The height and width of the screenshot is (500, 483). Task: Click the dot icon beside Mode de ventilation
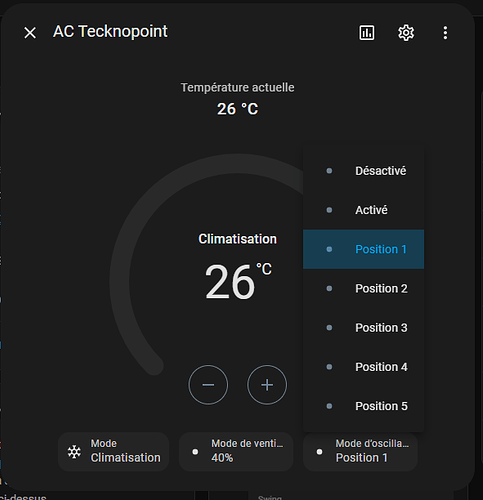(x=195, y=452)
